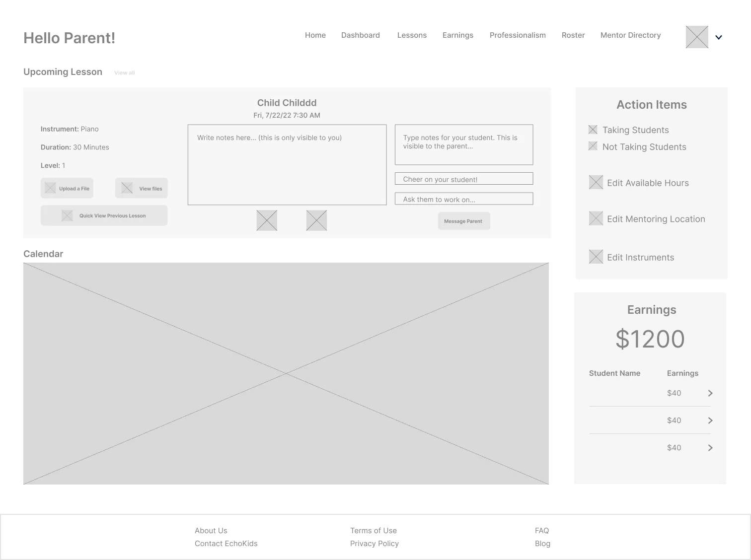Click the profile avatar placeholder in header

[697, 37]
